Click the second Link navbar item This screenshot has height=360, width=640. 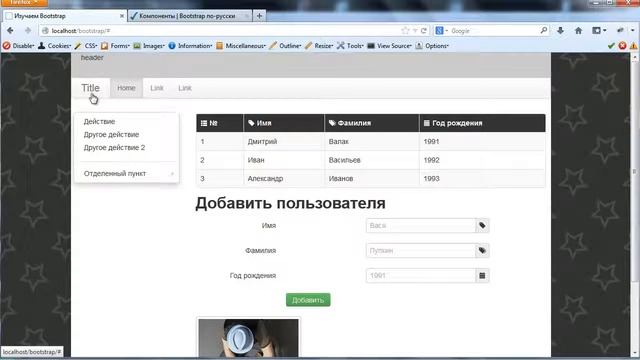[x=184, y=88]
